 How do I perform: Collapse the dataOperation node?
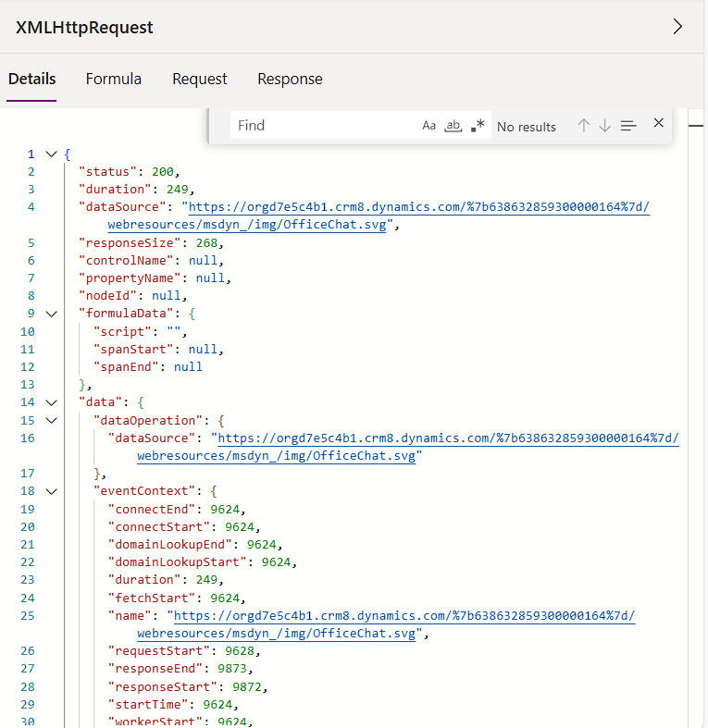click(x=51, y=420)
